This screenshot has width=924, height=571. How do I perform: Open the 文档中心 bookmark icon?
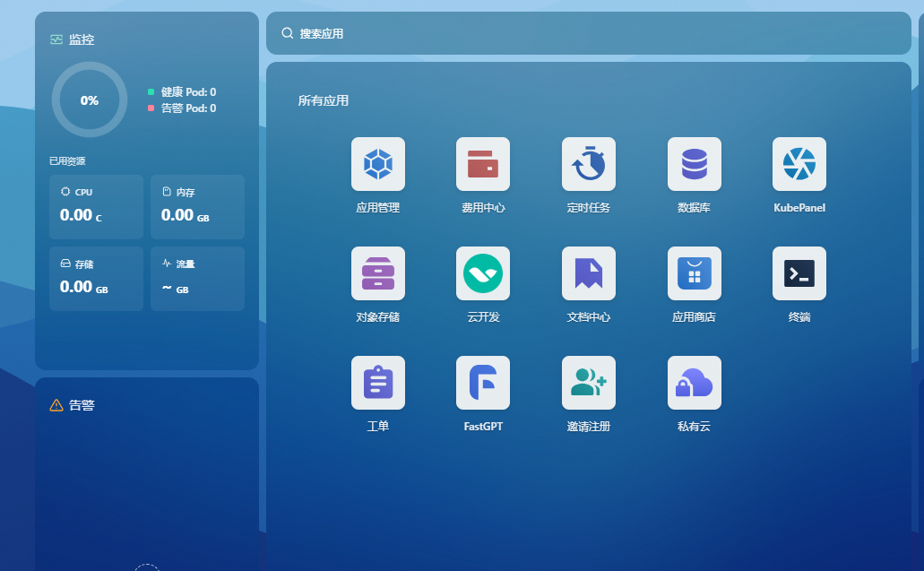[588, 273]
